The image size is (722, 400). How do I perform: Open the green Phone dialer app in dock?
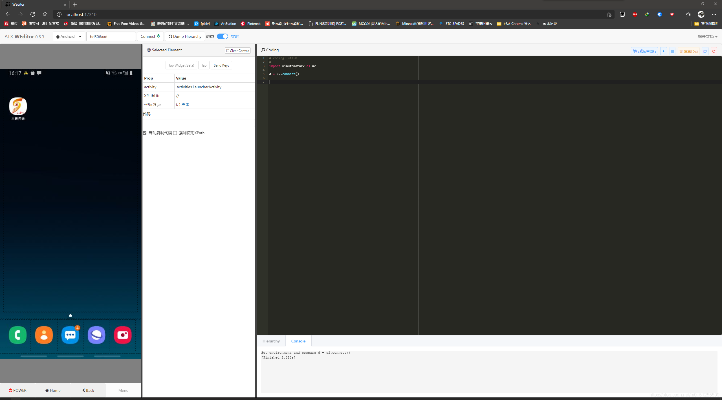pyautogui.click(x=18, y=335)
